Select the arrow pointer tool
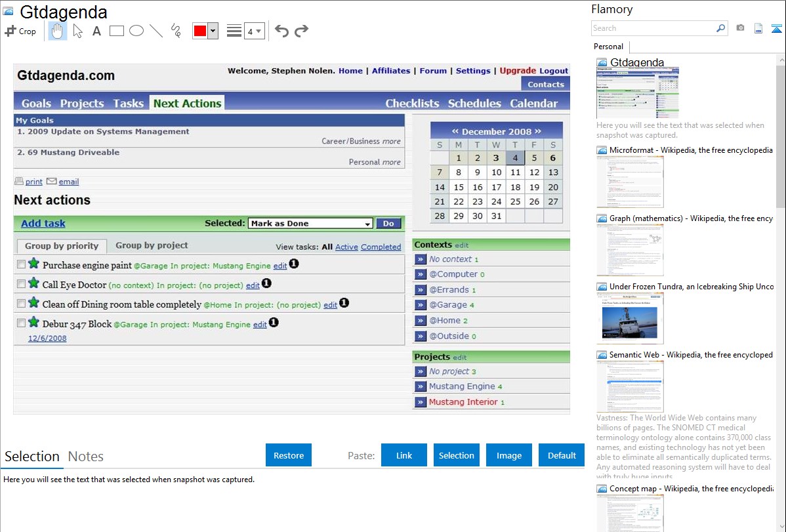The image size is (786, 532). coord(77,31)
